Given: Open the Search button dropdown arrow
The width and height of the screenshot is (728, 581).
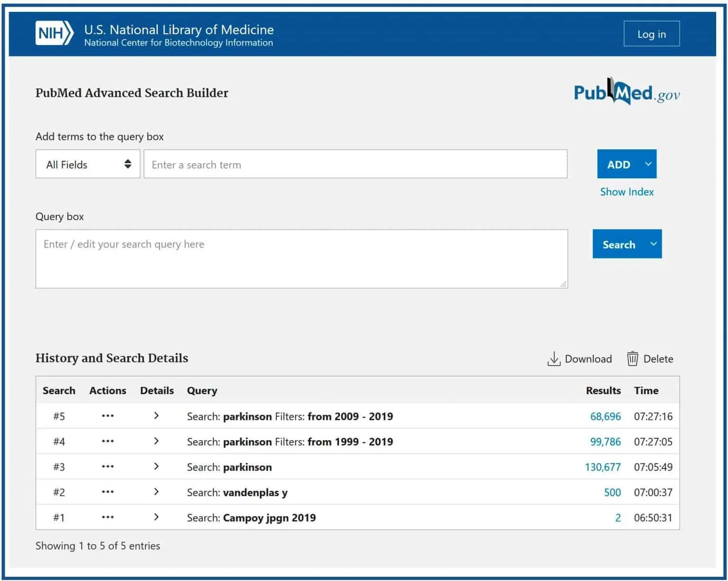Looking at the screenshot, I should tap(653, 244).
